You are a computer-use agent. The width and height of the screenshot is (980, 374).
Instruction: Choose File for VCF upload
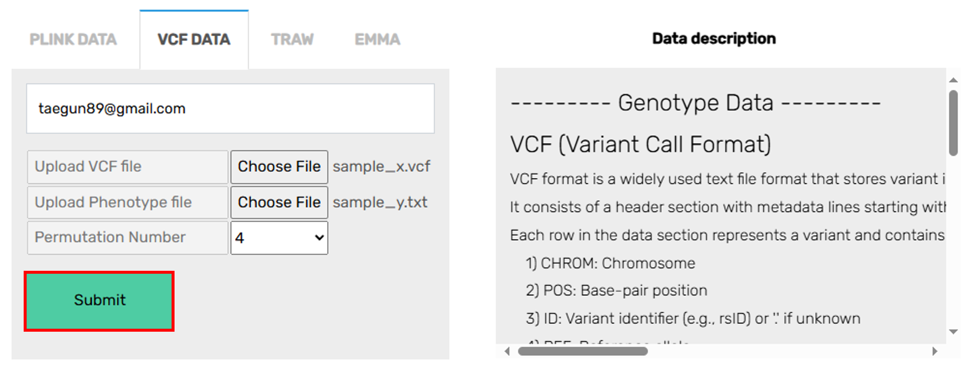click(279, 167)
